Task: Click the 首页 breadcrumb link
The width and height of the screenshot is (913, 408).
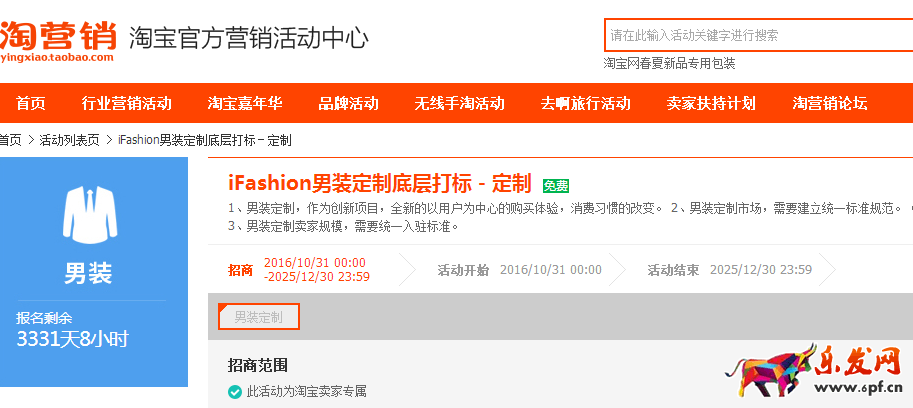Action: tap(10, 140)
